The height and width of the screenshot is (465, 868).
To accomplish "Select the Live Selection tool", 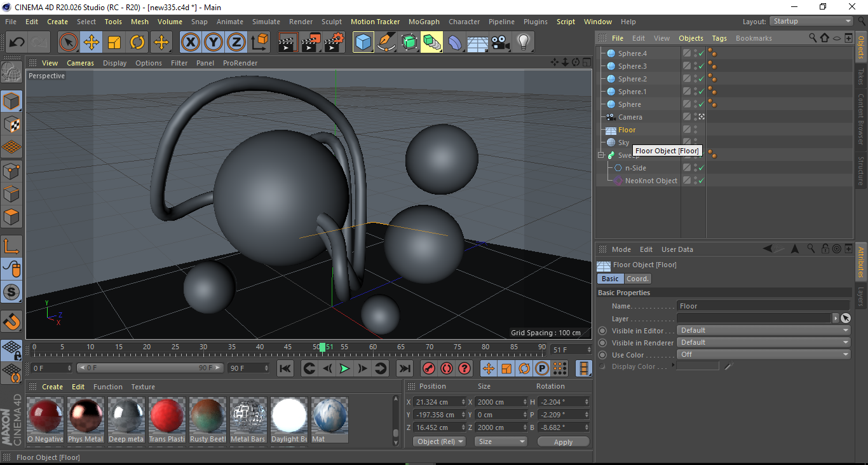I will pyautogui.click(x=69, y=43).
